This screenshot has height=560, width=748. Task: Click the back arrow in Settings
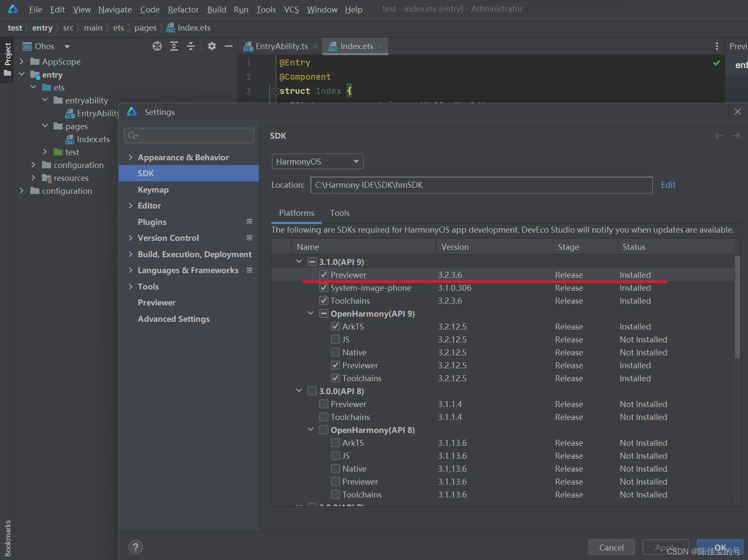pyautogui.click(x=719, y=136)
